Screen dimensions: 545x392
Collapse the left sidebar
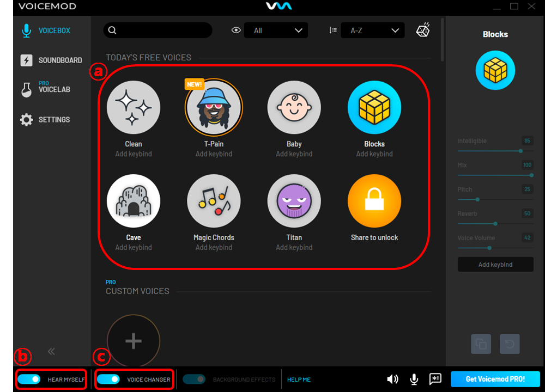tap(51, 351)
